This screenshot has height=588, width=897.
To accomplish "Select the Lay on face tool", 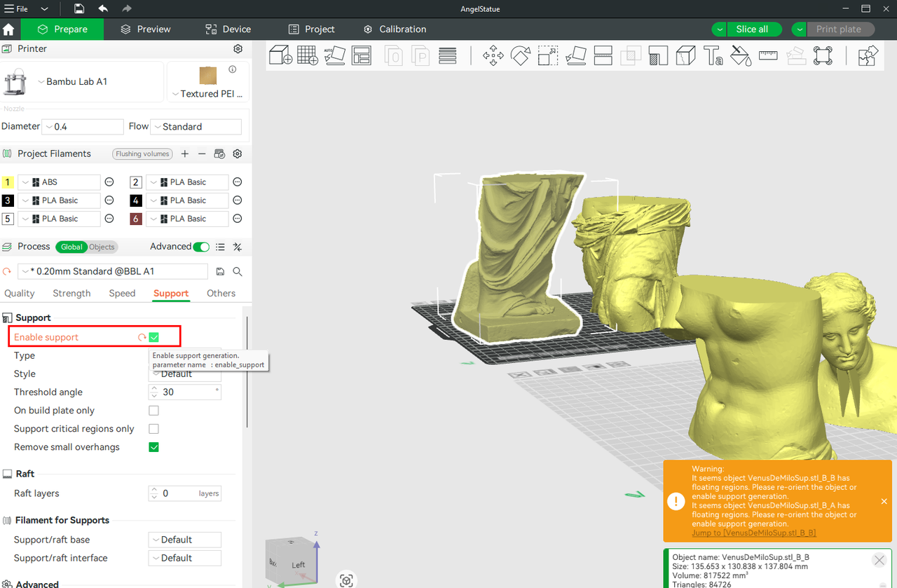I will pyautogui.click(x=575, y=55).
